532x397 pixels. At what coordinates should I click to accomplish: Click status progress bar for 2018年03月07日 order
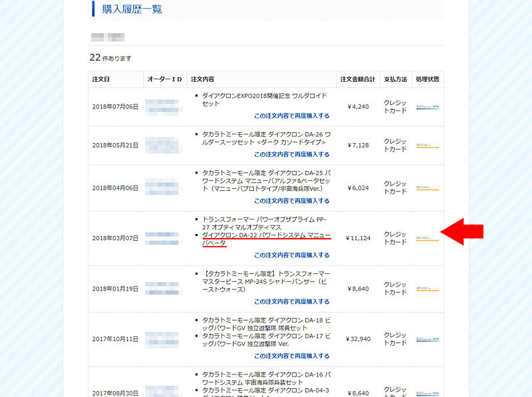(428, 239)
